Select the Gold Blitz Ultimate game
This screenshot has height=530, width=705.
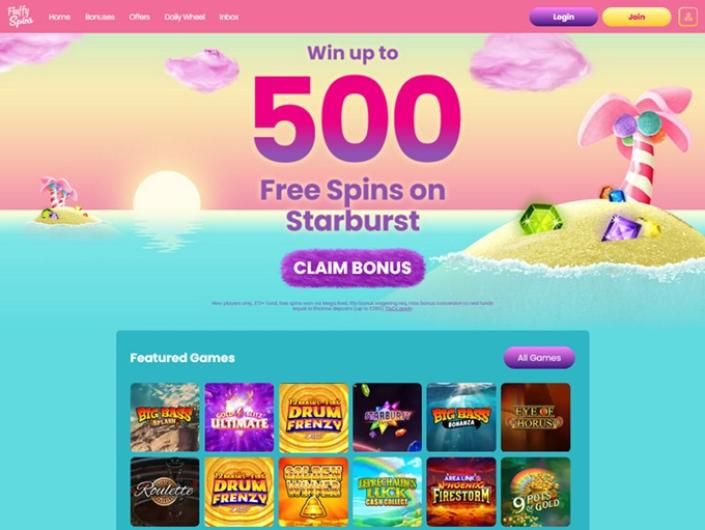[239, 417]
